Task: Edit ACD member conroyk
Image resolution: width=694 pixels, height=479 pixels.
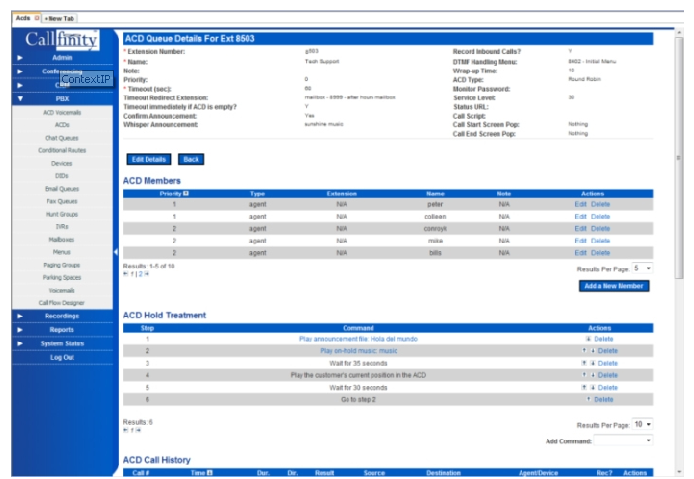Action: tap(580, 228)
